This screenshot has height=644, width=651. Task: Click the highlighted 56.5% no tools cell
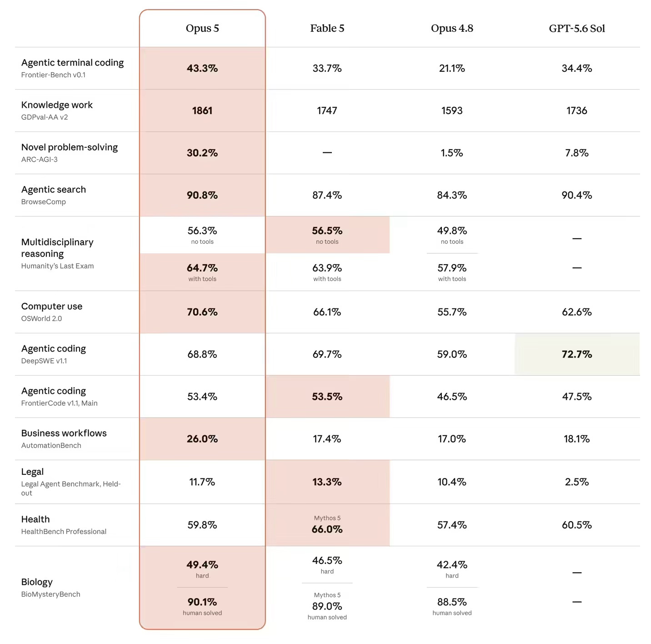[327, 235]
